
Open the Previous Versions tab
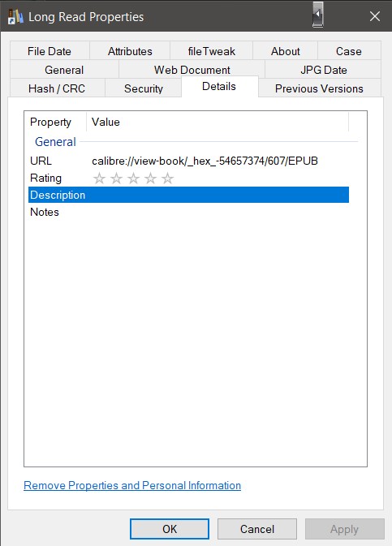(319, 88)
